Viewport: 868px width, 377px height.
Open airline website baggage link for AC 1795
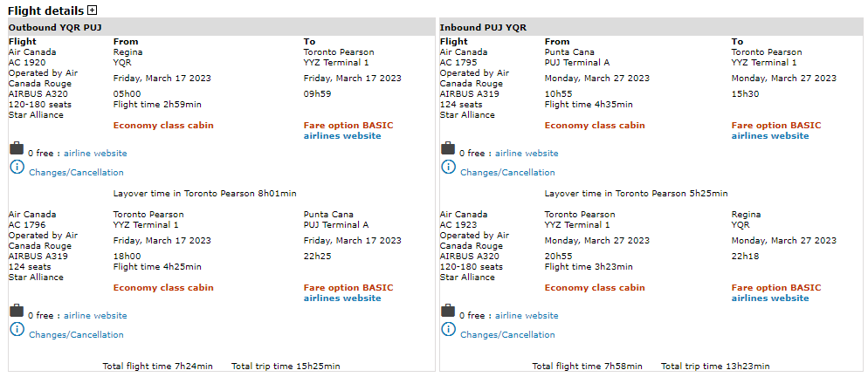tap(527, 154)
